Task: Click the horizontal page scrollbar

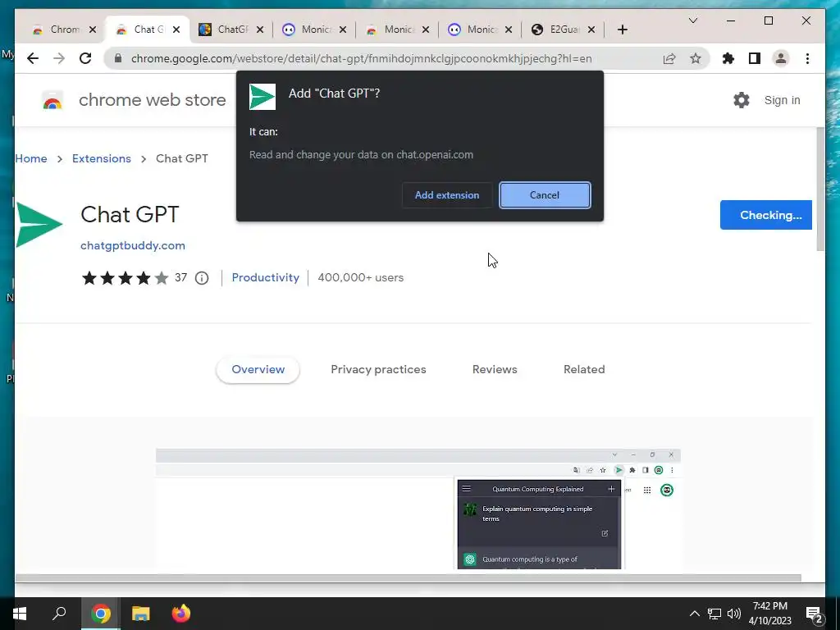Action: coord(409,578)
